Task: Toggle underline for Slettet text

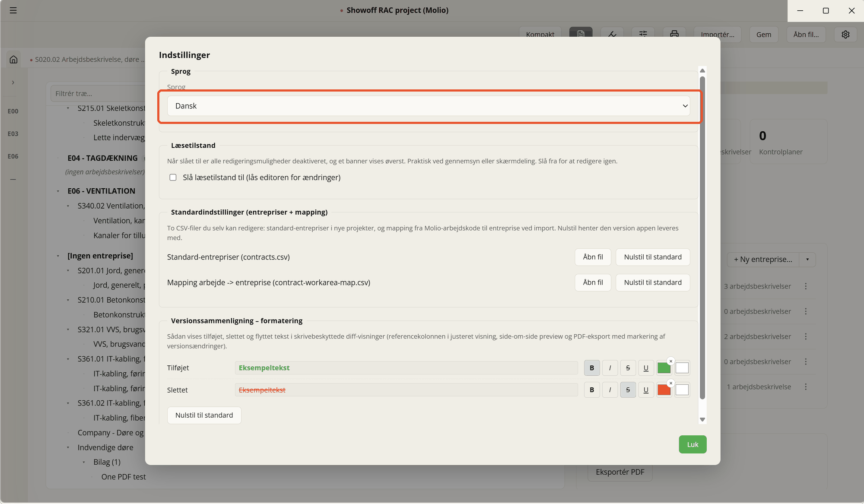Action: pos(646,390)
